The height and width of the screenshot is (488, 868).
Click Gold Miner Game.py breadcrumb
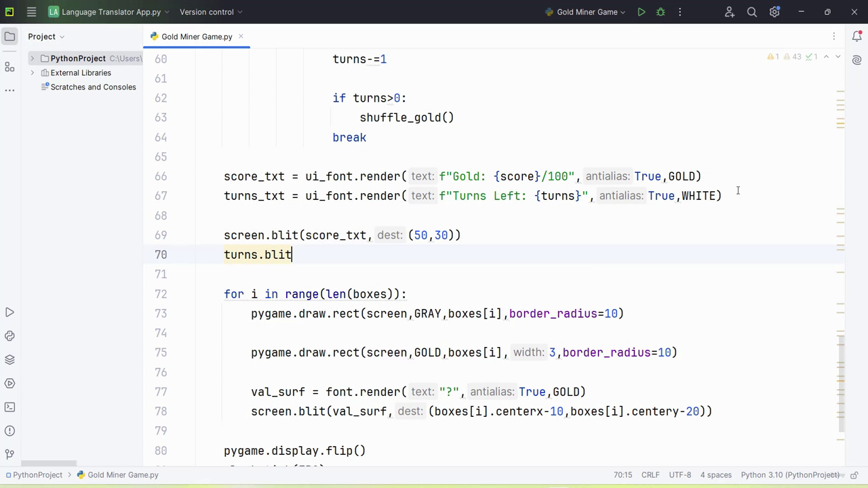[x=117, y=475]
